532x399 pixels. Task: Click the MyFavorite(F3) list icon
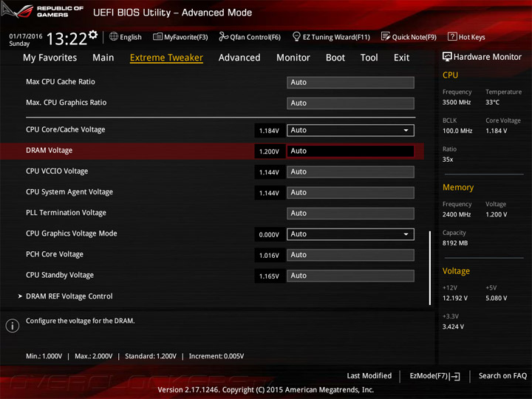pyautogui.click(x=157, y=36)
